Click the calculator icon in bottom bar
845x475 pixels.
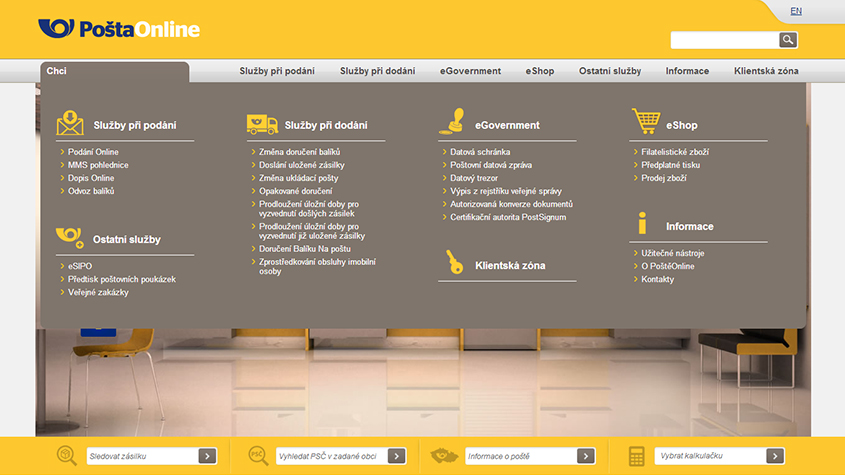636,456
